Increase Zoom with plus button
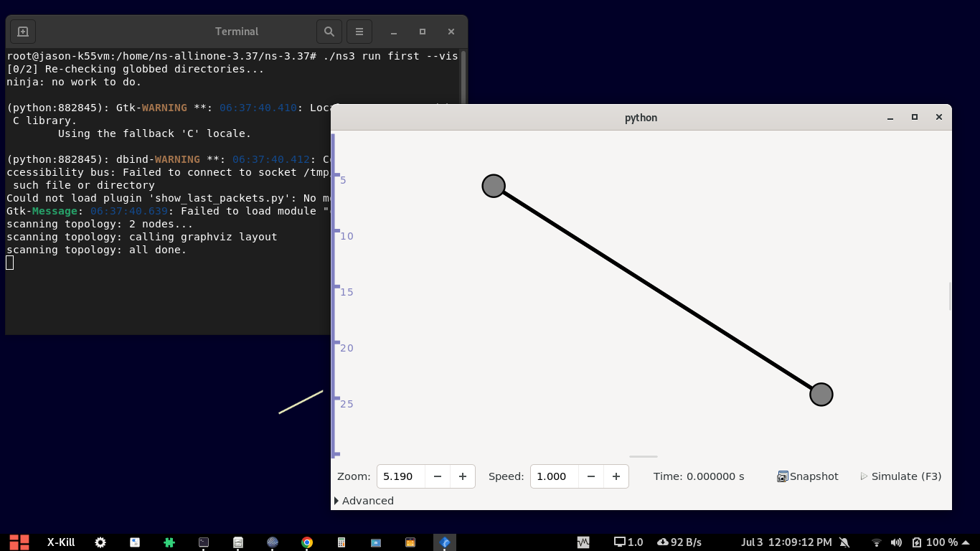 click(463, 476)
